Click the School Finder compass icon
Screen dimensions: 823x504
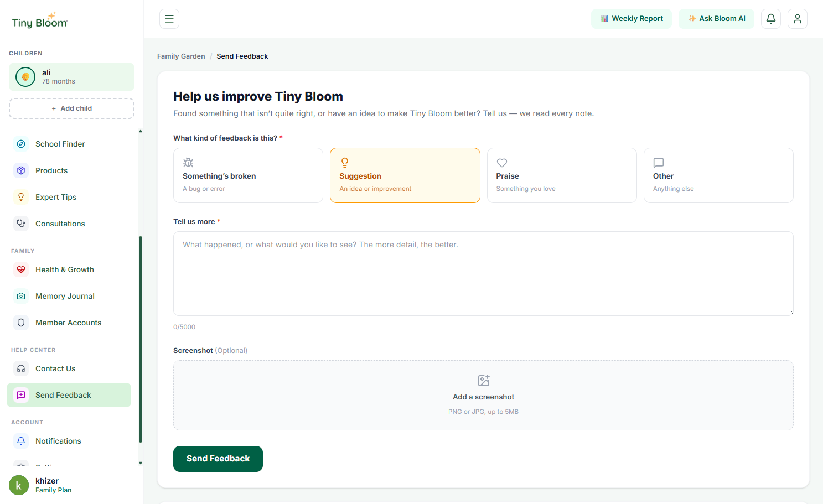pyautogui.click(x=21, y=144)
